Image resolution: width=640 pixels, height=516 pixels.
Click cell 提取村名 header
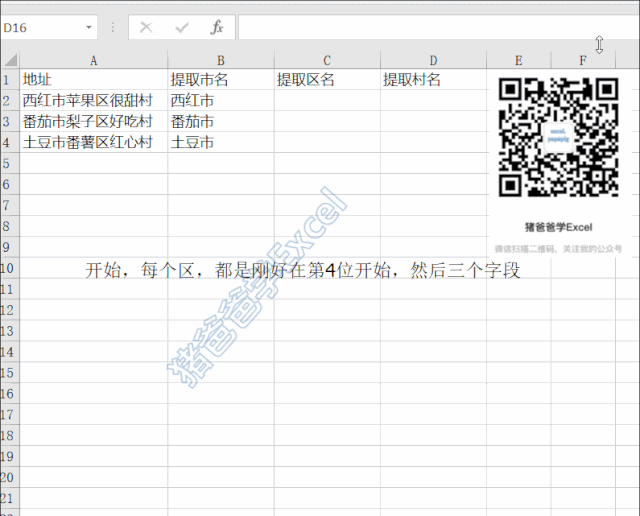coord(433,79)
